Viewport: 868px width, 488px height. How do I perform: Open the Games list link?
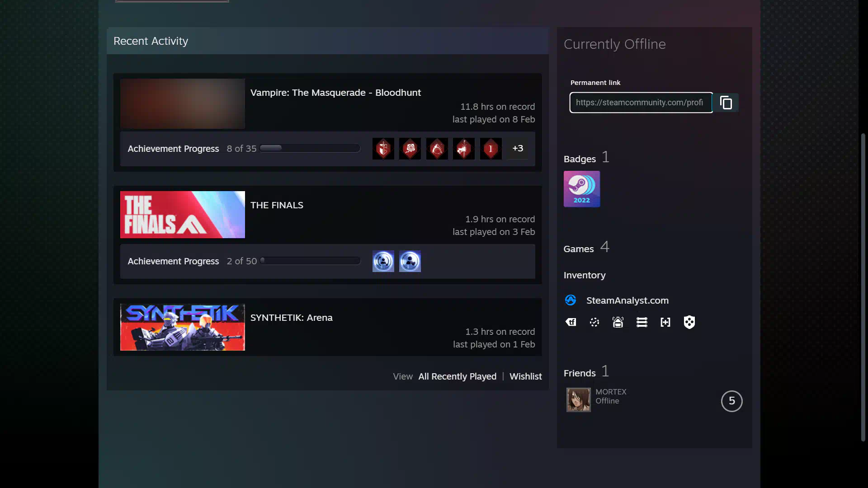[x=578, y=249]
